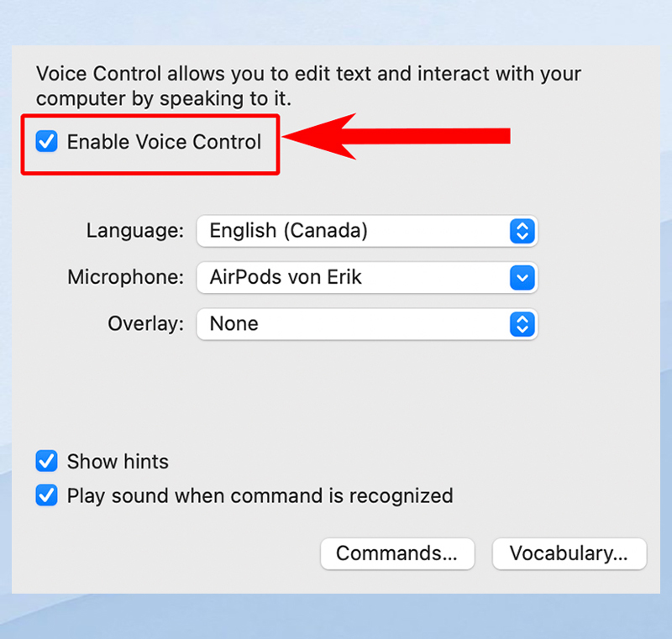Open the Commands… dialog
This screenshot has height=639, width=672.
coord(397,553)
